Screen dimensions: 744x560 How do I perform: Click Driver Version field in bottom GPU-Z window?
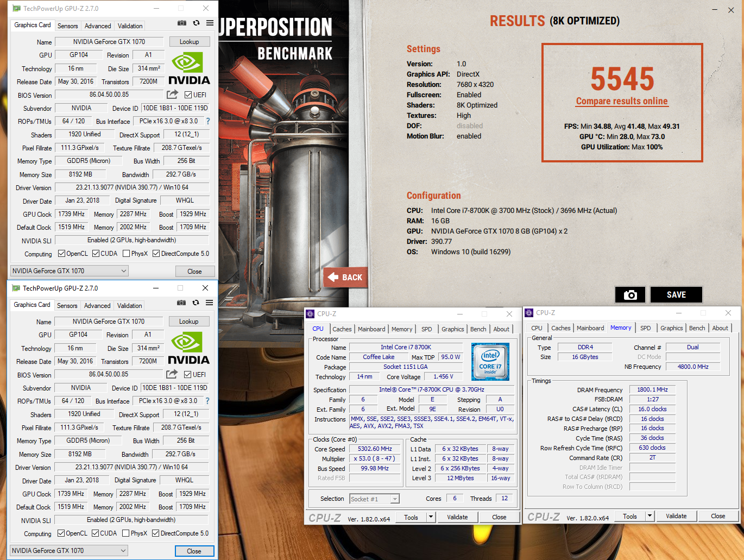coord(131,467)
